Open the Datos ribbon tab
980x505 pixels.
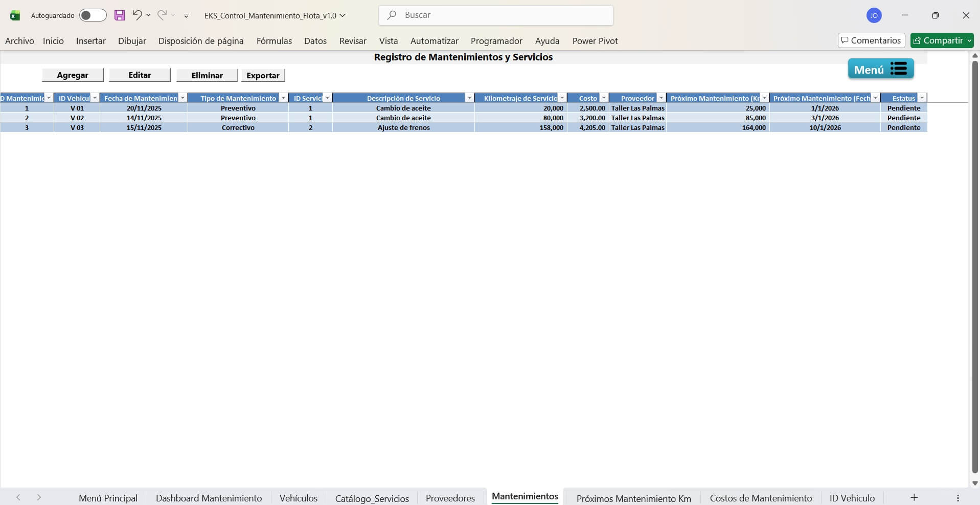[x=315, y=41]
